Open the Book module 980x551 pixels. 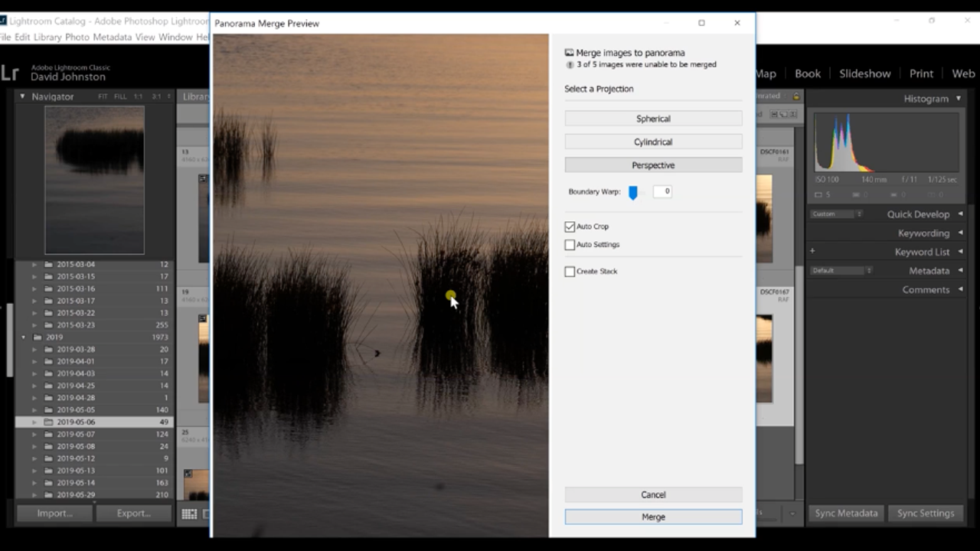(x=808, y=73)
